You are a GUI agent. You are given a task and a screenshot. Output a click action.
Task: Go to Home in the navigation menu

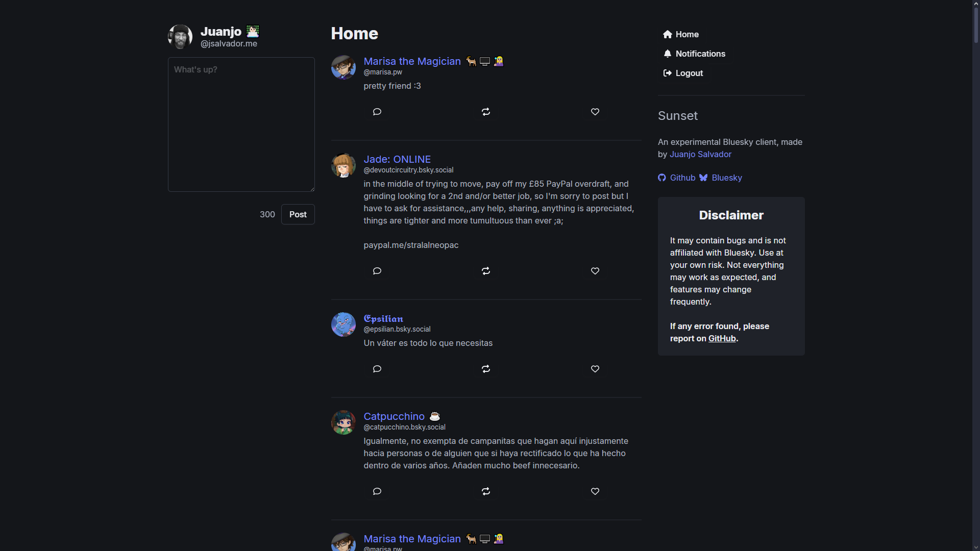(687, 34)
